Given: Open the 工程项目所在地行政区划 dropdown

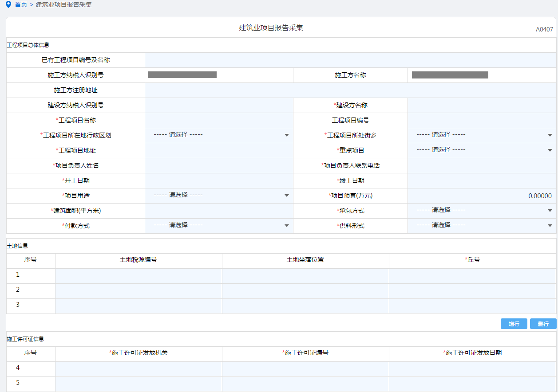Looking at the screenshot, I should click(x=219, y=135).
